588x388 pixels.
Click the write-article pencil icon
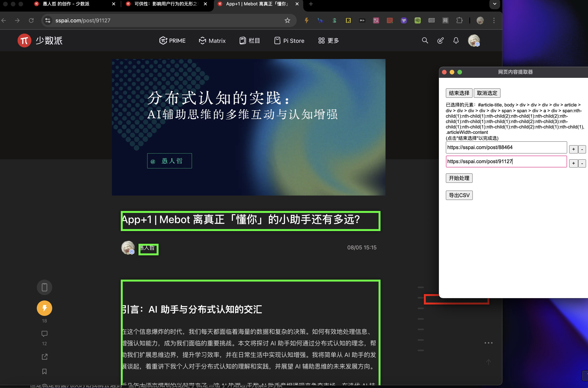point(440,40)
